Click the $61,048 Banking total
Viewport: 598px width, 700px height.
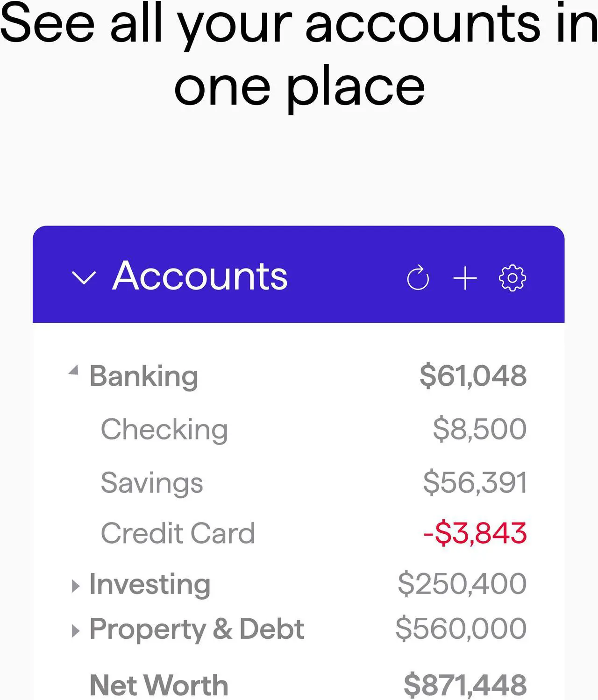pyautogui.click(x=473, y=376)
